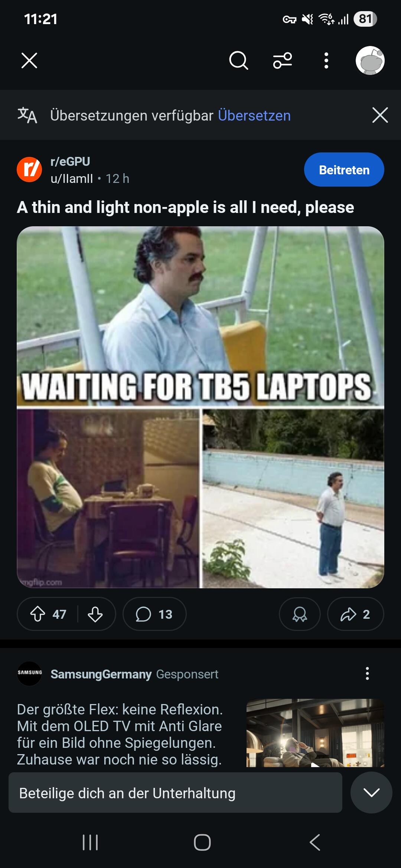Collapse with the down chevron button

click(x=371, y=793)
